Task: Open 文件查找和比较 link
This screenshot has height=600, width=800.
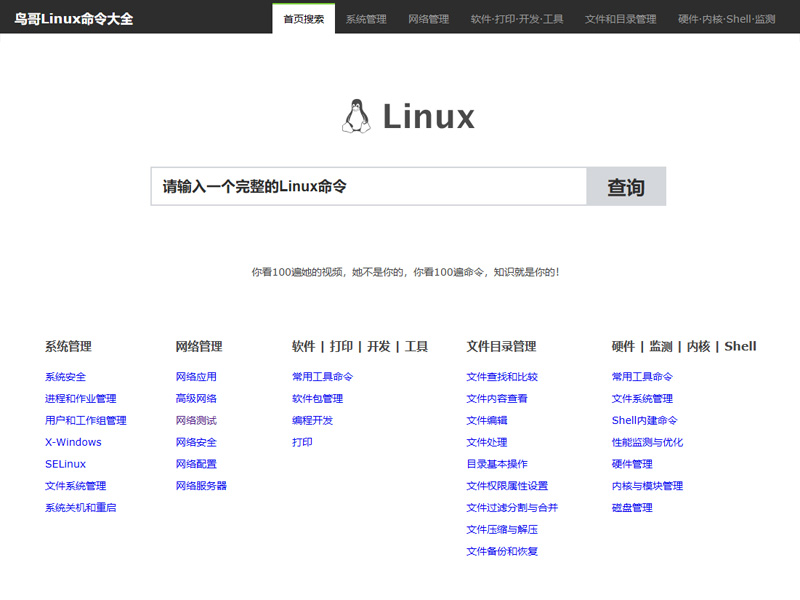Action: point(502,377)
